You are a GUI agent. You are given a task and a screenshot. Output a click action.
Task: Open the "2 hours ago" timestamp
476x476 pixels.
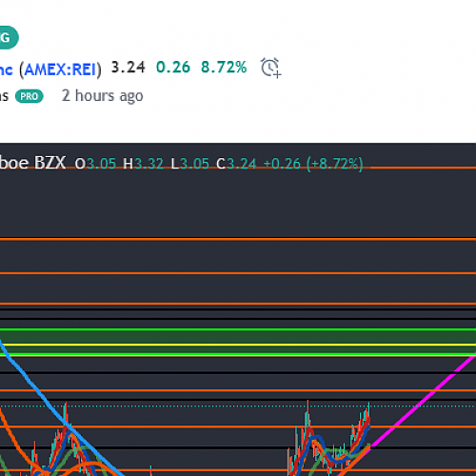tap(102, 96)
